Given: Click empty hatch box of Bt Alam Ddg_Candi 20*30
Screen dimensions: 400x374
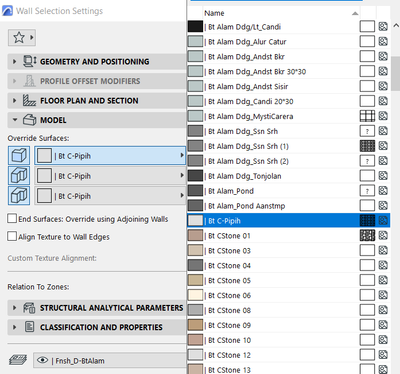Looking at the screenshot, I should (367, 101).
